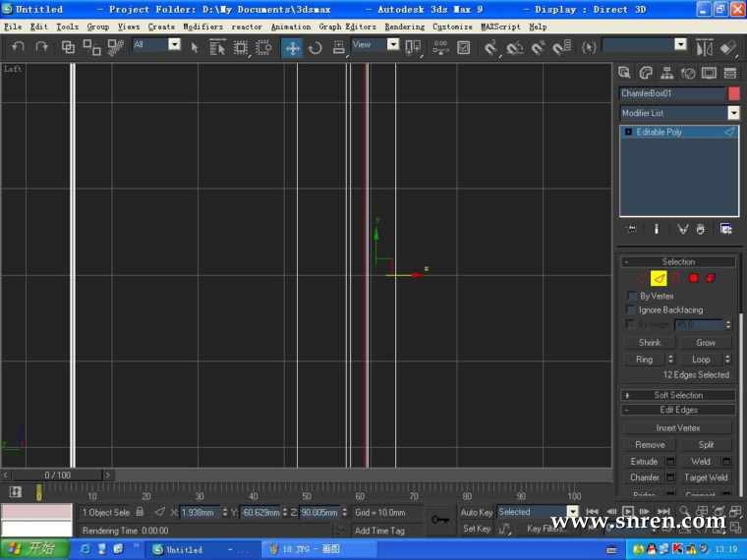Click the Undo arrow in the toolbar
Image resolution: width=747 pixels, height=560 pixels.
[x=18, y=47]
